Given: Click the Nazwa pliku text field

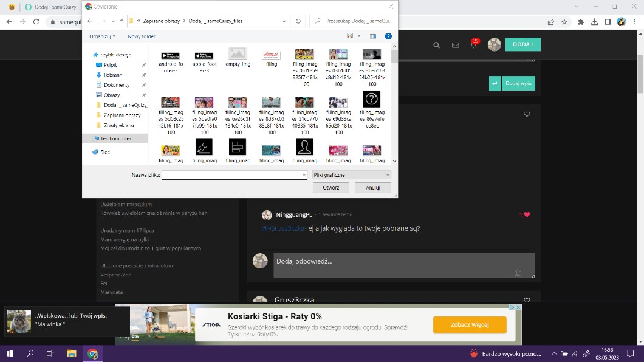Looking at the screenshot, I should click(234, 175).
